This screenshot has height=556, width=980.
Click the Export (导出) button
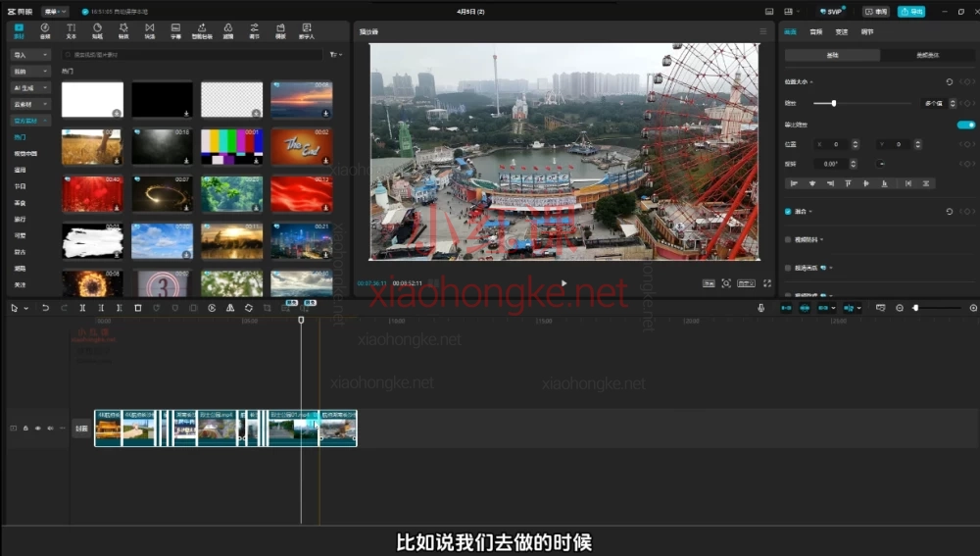pyautogui.click(x=911, y=11)
